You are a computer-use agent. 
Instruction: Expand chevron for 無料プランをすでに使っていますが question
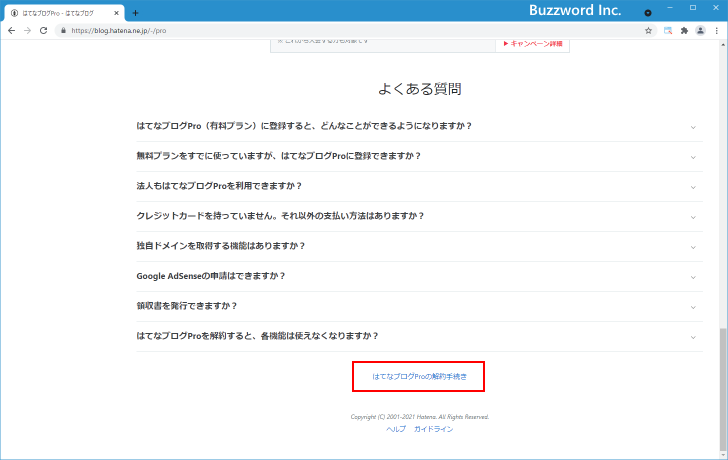click(x=693, y=157)
